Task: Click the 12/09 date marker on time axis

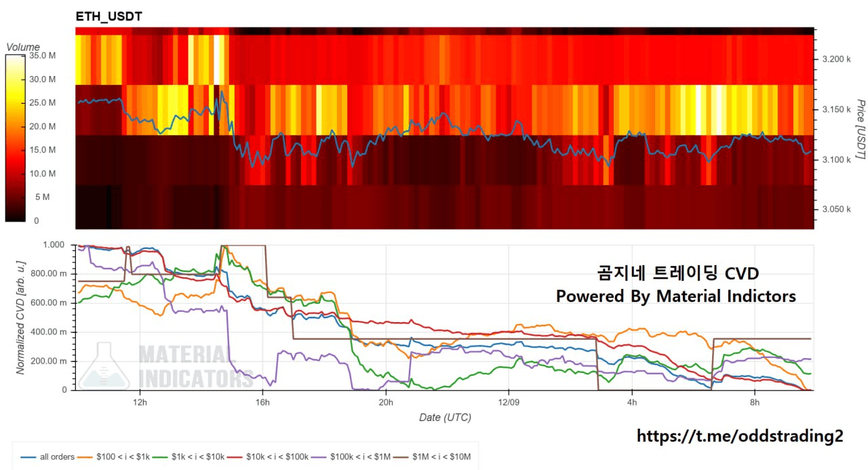Action: [509, 402]
